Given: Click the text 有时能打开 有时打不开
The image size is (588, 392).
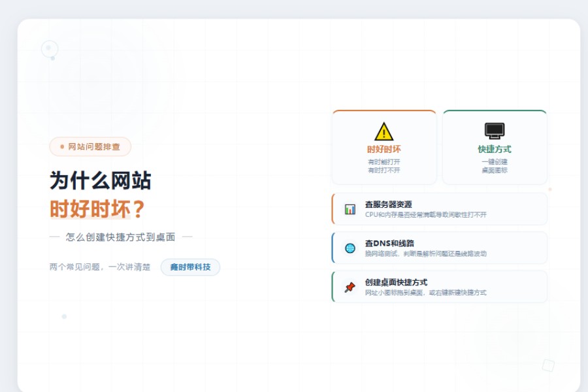Looking at the screenshot, I should [x=384, y=166].
